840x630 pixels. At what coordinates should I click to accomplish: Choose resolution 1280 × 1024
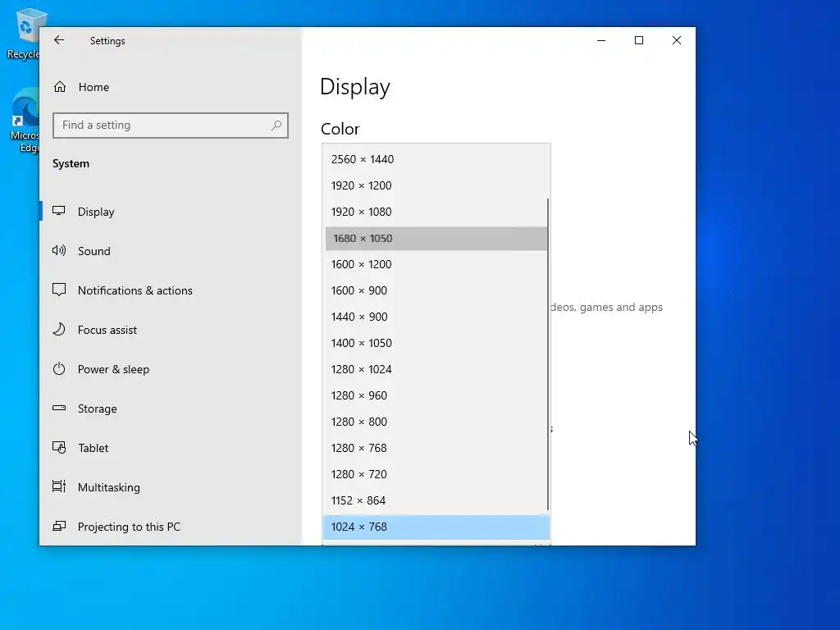(436, 369)
